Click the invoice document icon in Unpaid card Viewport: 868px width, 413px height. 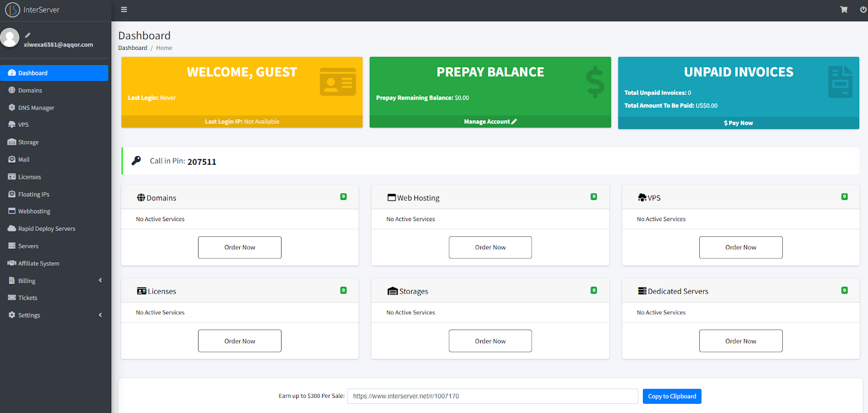coord(840,82)
